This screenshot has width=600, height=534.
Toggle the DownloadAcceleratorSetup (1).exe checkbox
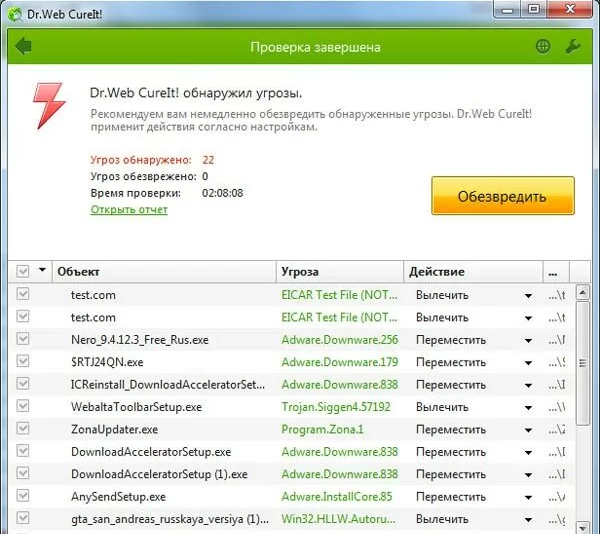(x=23, y=473)
